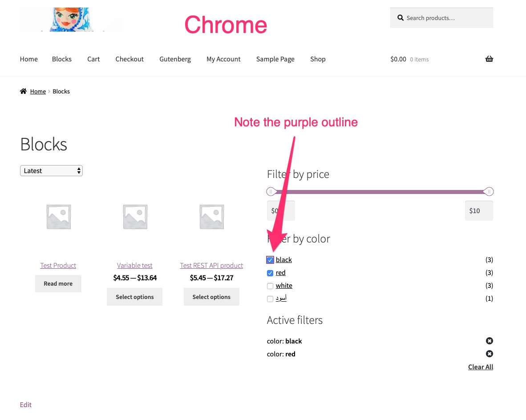This screenshot has height=420, width=526.
Task: Click the Test REST API product placeholder image
Action: 212,217
